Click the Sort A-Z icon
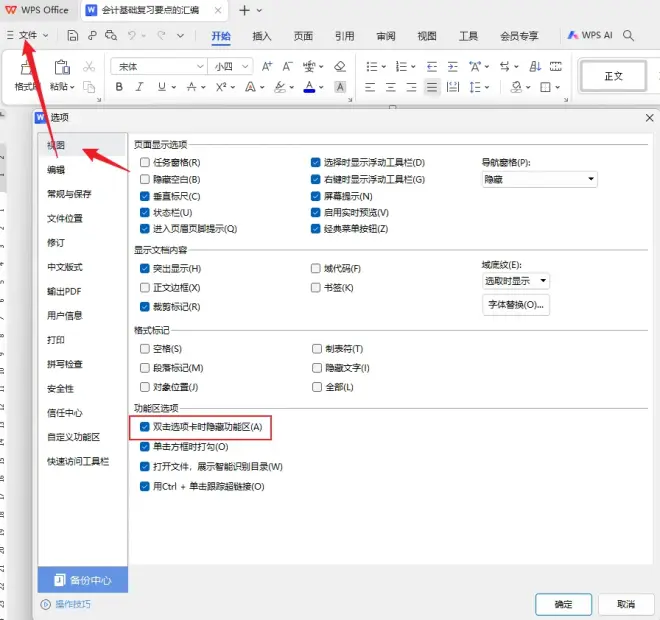This screenshot has width=660, height=620. tap(535, 67)
